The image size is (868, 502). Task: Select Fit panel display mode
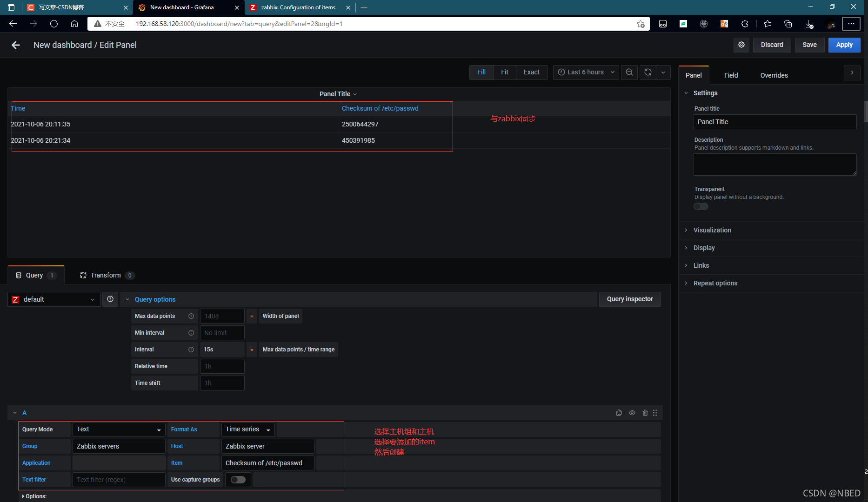[x=505, y=72]
